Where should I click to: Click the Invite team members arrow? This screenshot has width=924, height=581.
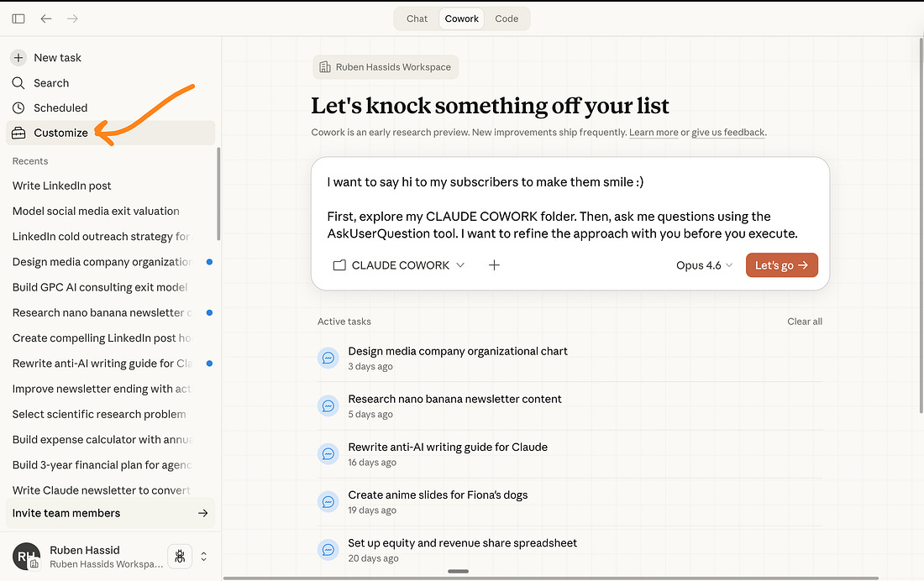click(202, 513)
